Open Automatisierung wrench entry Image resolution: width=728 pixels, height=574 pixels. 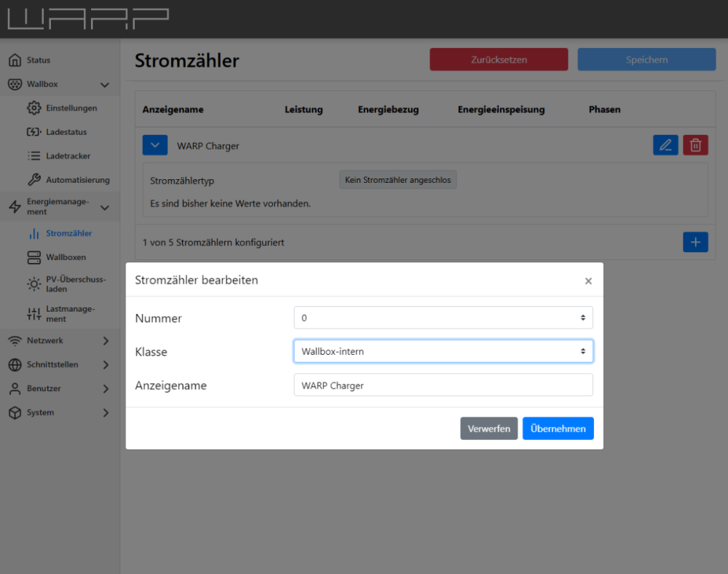(x=77, y=180)
